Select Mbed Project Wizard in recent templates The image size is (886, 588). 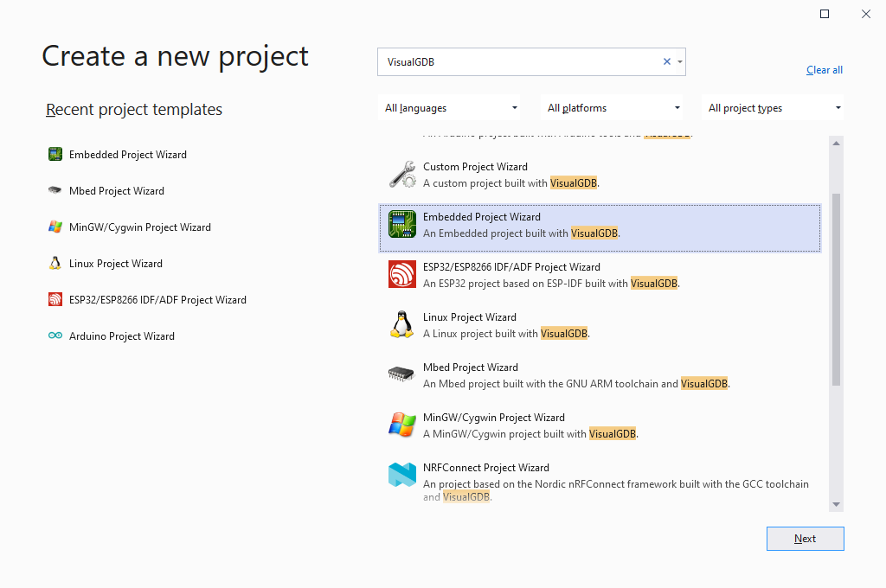click(117, 191)
